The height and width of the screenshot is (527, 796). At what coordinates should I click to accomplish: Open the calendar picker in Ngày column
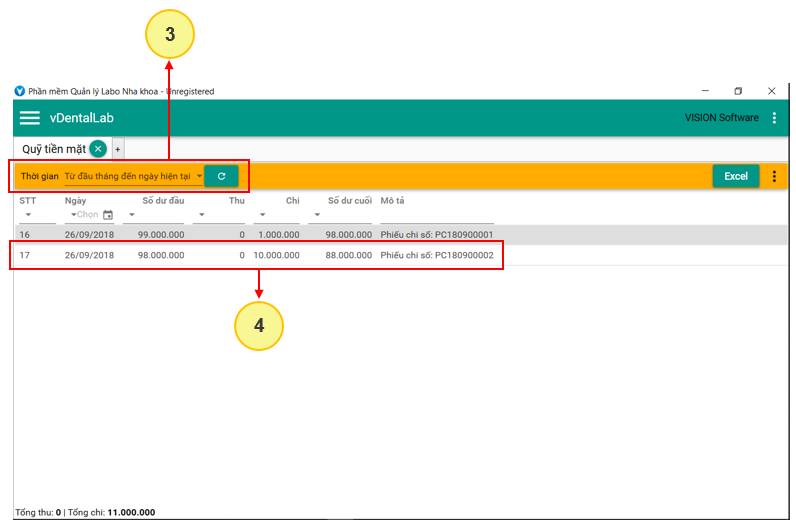click(x=108, y=215)
